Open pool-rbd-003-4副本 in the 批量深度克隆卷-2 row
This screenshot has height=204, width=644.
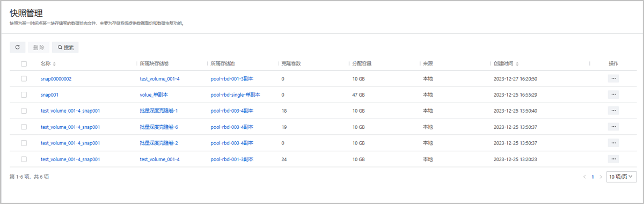(232, 143)
